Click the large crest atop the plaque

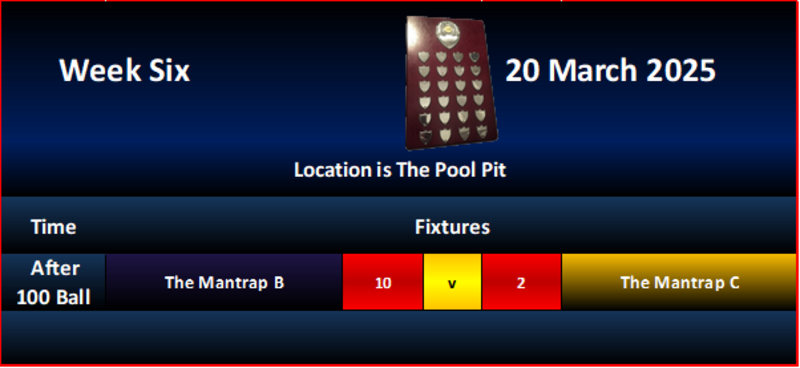pyautogui.click(x=447, y=34)
